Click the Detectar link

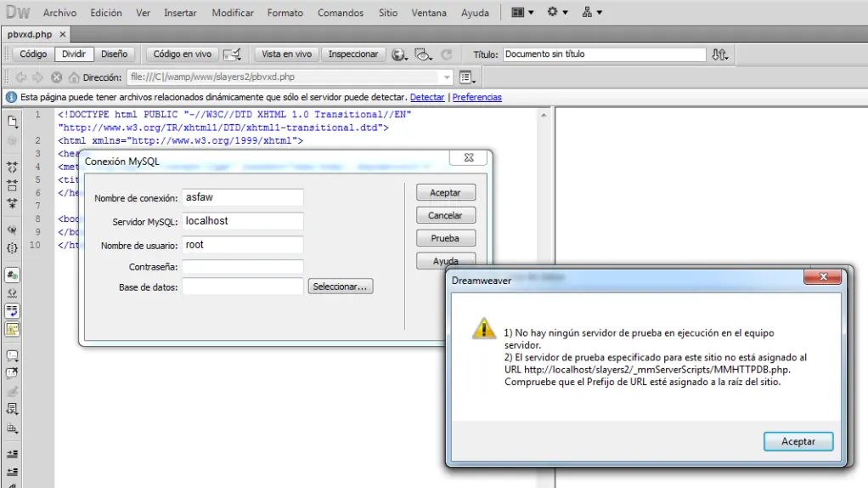[427, 97]
